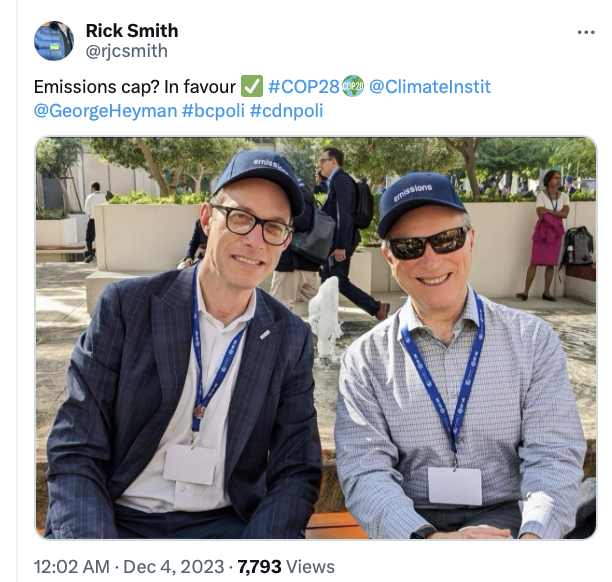Open the Rick Smith display name
612x582 pixels.
132,30
